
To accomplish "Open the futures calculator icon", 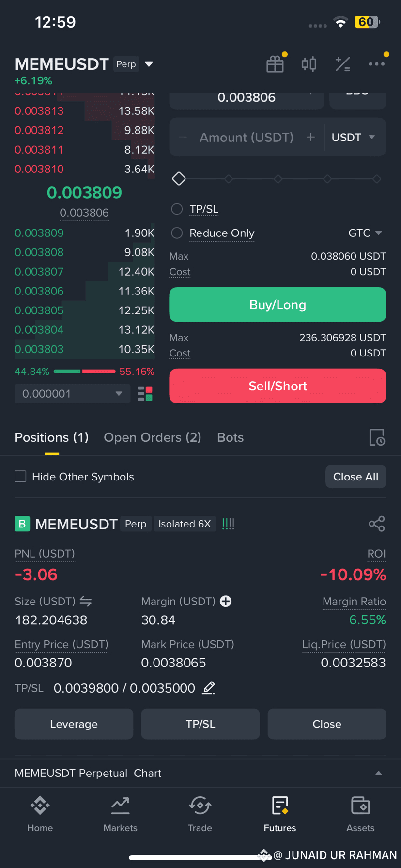I will point(343,64).
